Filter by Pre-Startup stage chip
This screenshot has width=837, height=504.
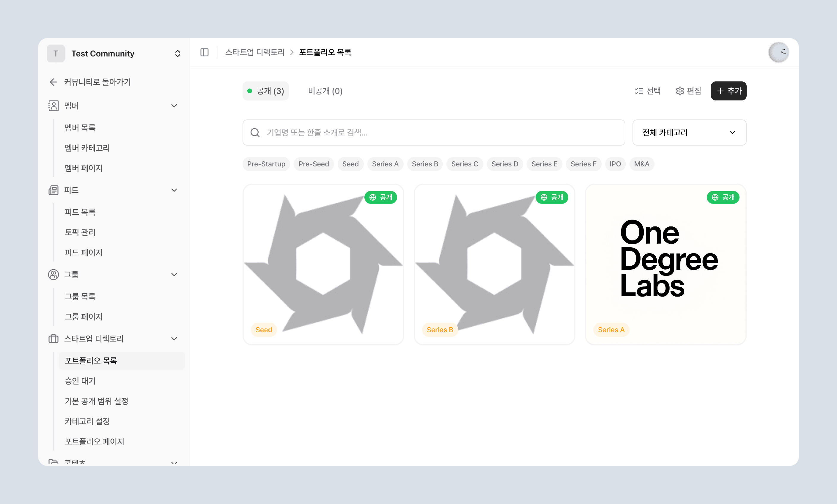266,164
